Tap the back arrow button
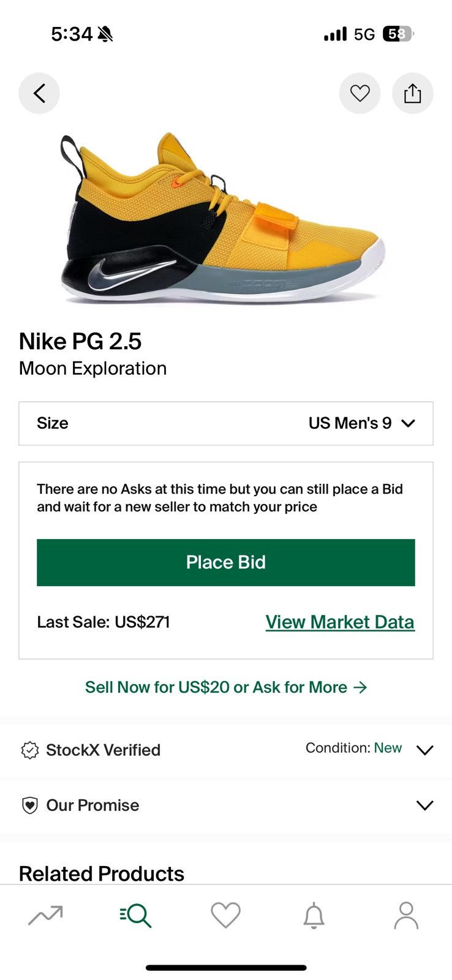The image size is (452, 980). point(39,94)
